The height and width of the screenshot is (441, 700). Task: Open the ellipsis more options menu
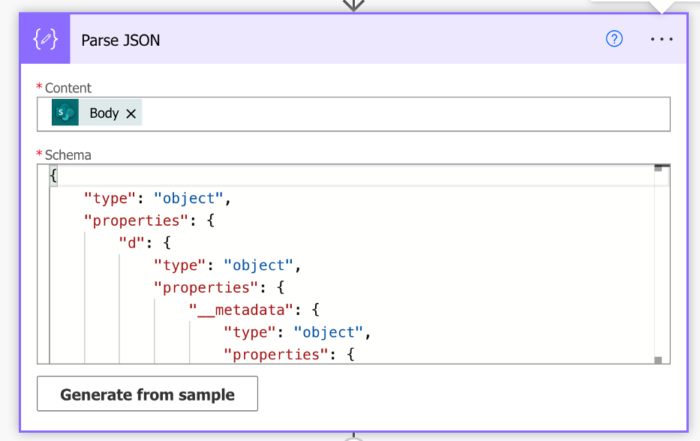[x=662, y=40]
